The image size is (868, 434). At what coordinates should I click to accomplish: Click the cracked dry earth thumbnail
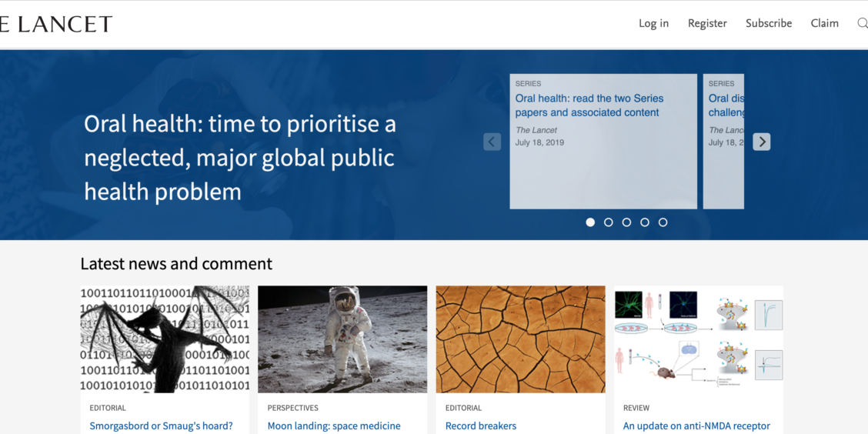(520, 339)
